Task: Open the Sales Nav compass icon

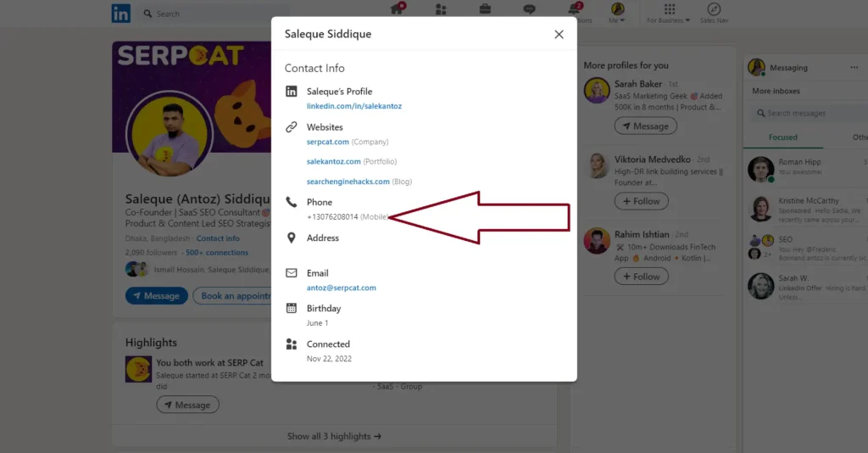Action: coord(714,13)
